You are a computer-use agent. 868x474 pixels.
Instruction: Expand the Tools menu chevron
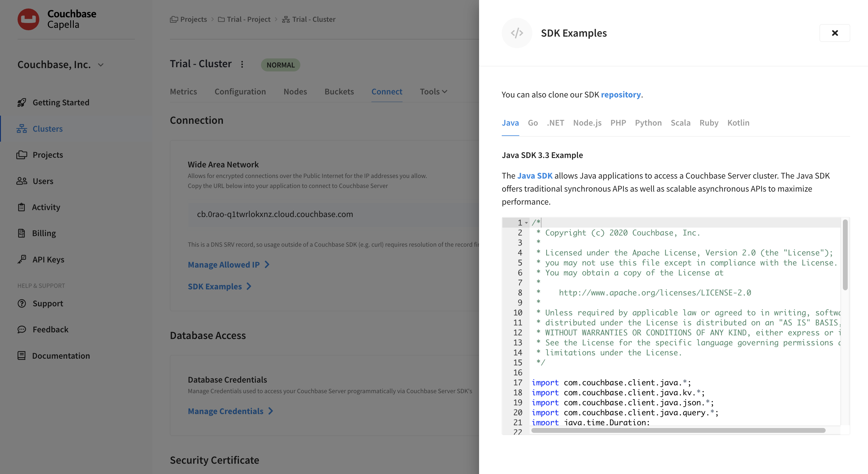click(445, 91)
